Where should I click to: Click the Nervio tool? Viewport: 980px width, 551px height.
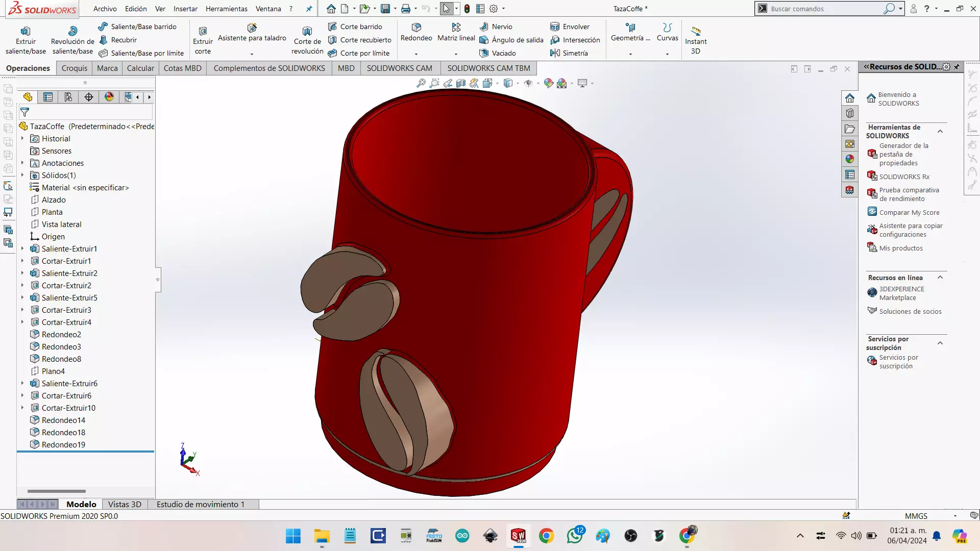[496, 27]
